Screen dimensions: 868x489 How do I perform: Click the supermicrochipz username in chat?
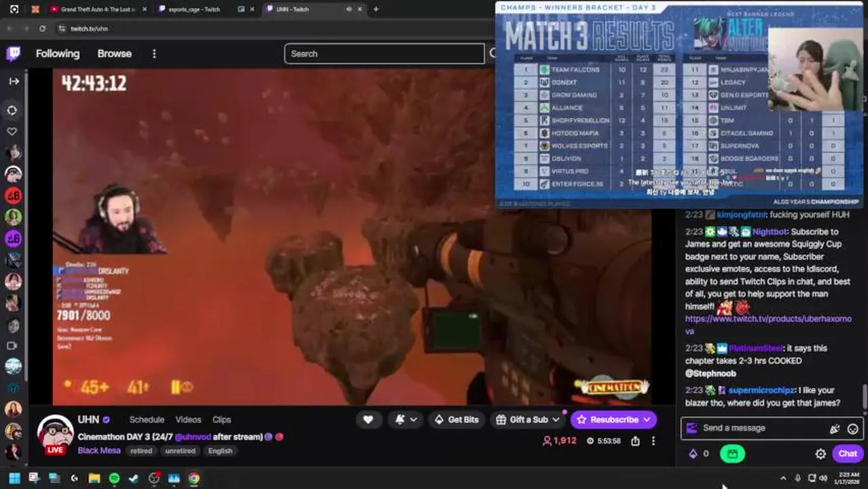point(763,391)
